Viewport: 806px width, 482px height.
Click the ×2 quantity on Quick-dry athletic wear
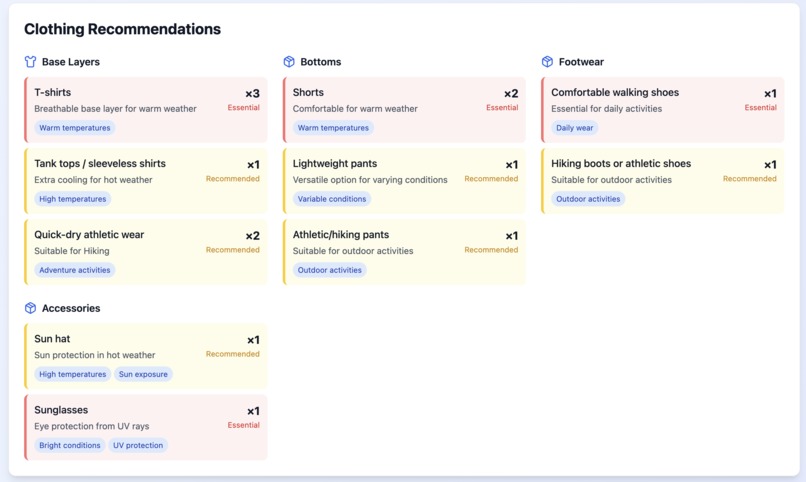pyautogui.click(x=252, y=236)
